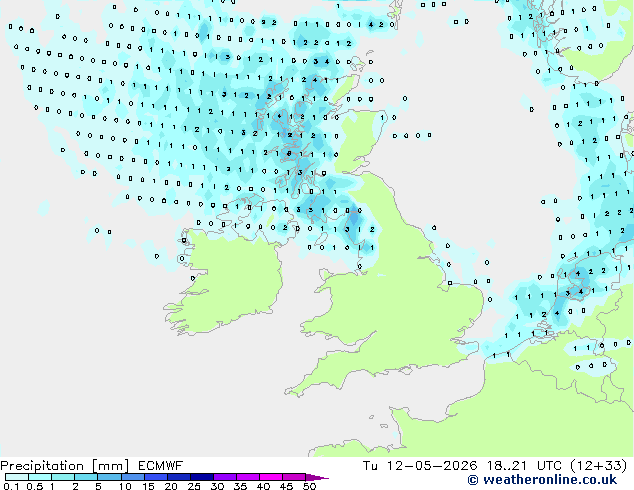Click the 'ECMWF' model label

tap(161, 466)
